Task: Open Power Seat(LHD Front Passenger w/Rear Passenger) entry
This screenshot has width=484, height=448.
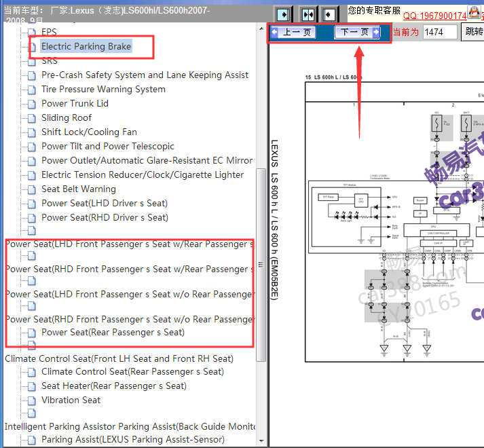Action: pos(130,244)
